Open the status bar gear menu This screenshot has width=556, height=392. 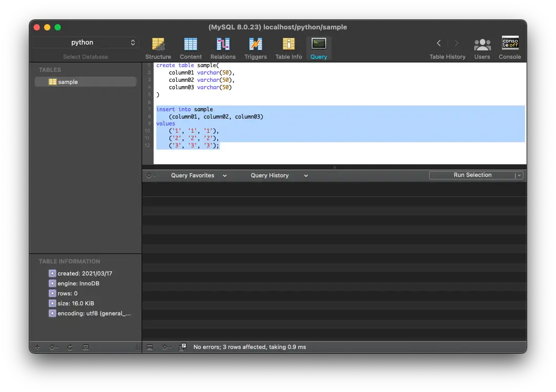click(166, 347)
